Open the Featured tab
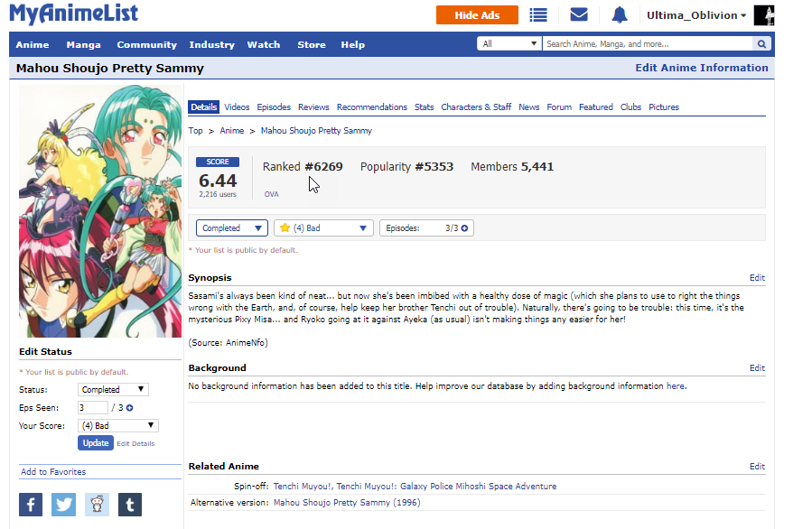 (595, 107)
